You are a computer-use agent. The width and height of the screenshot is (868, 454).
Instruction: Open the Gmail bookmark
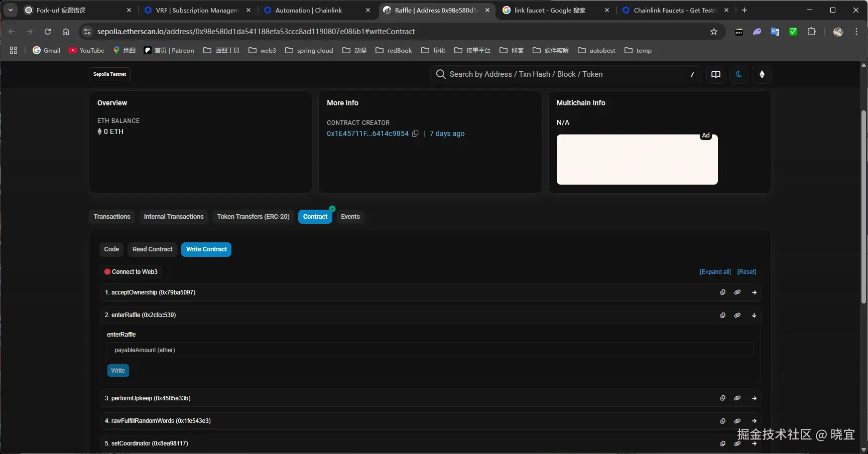(x=47, y=50)
